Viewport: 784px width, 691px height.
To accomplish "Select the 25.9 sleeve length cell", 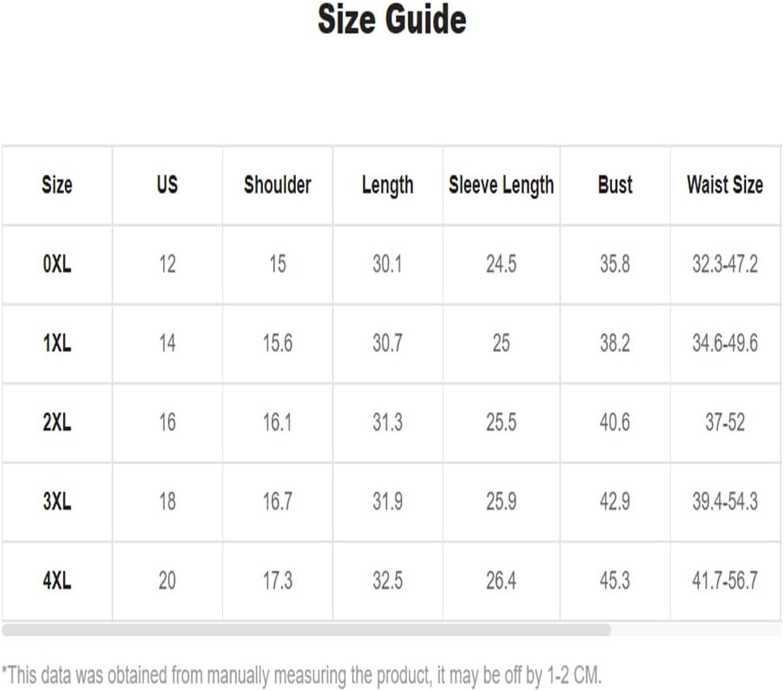I will (501, 501).
